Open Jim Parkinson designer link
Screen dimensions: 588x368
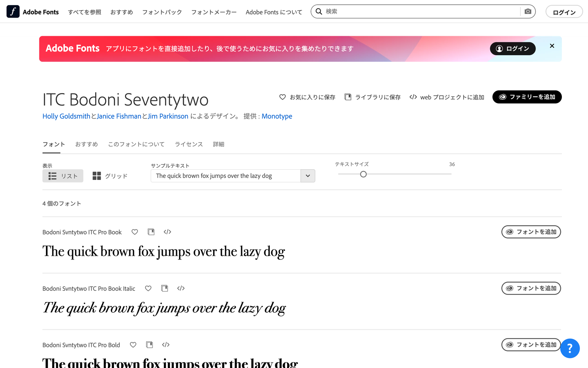coord(168,116)
